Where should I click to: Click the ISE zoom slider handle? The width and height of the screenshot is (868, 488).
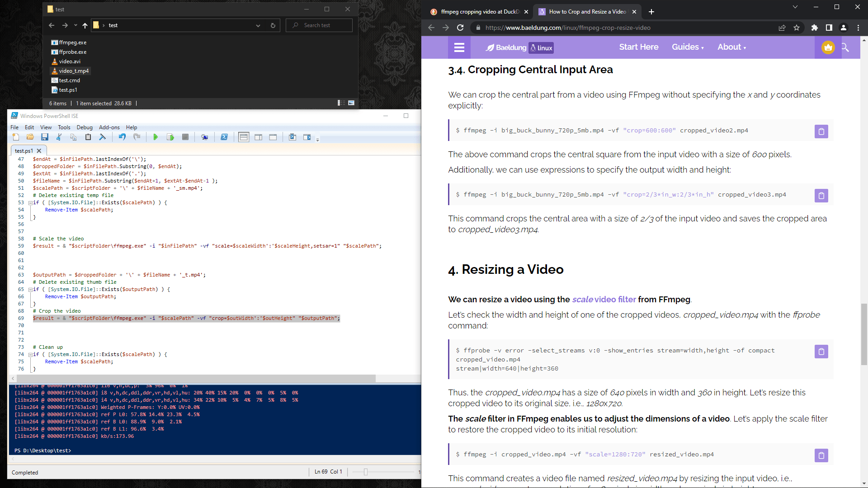[x=366, y=472]
